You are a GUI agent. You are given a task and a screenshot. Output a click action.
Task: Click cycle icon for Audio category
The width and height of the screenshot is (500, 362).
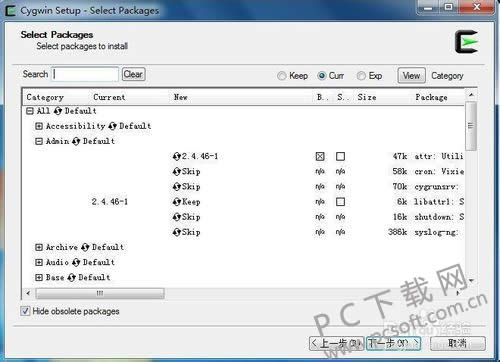click(76, 262)
